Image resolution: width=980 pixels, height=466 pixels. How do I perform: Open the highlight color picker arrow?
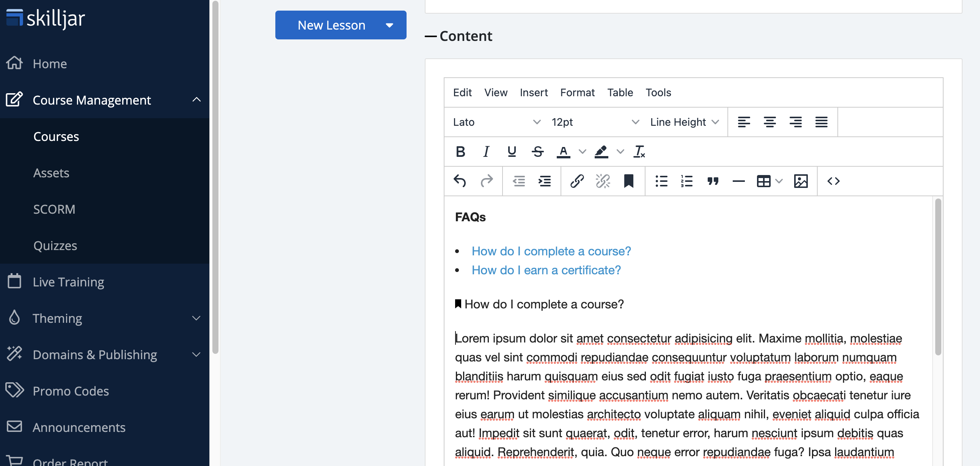[620, 152]
